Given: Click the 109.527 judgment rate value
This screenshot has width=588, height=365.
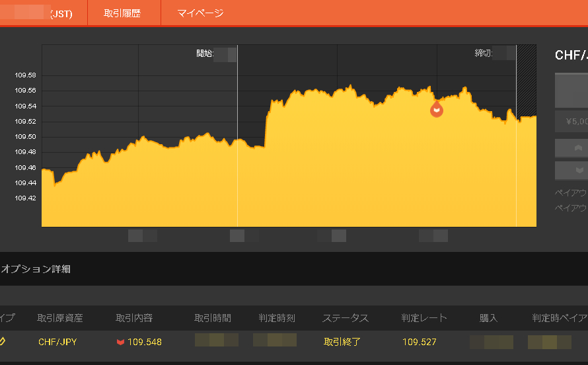Looking at the screenshot, I should coord(420,342).
